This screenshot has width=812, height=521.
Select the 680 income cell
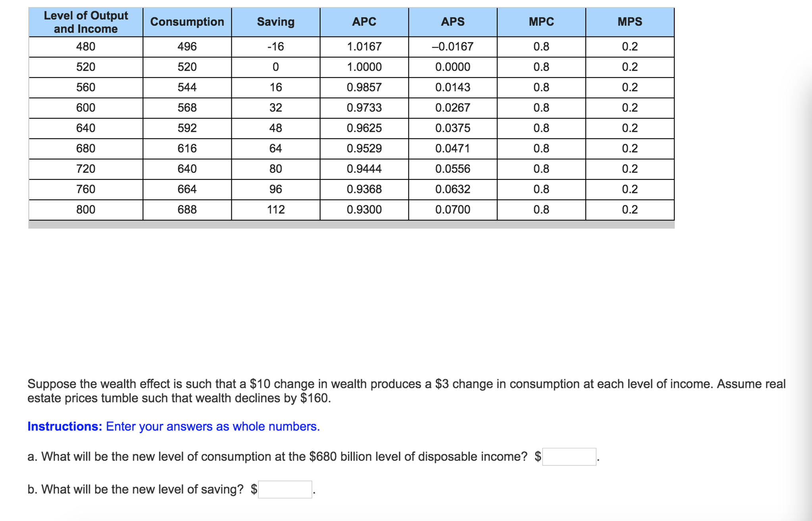pos(86,149)
